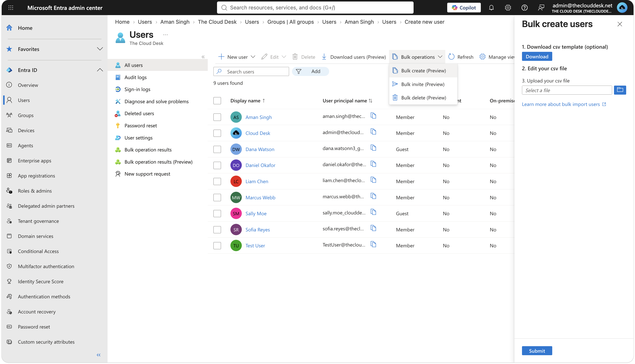Check the Marcus Webb row checkbox
635x364 pixels.
(x=217, y=197)
